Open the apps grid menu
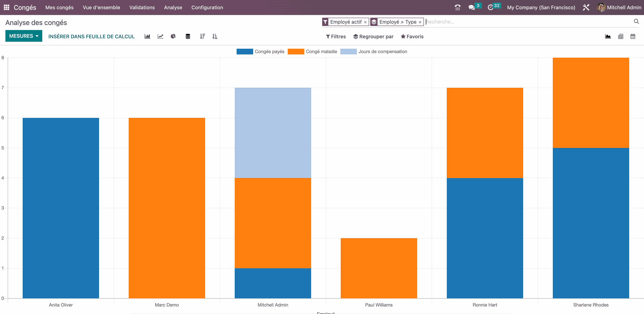Screen dimensions: 644x314 [x=6, y=7]
